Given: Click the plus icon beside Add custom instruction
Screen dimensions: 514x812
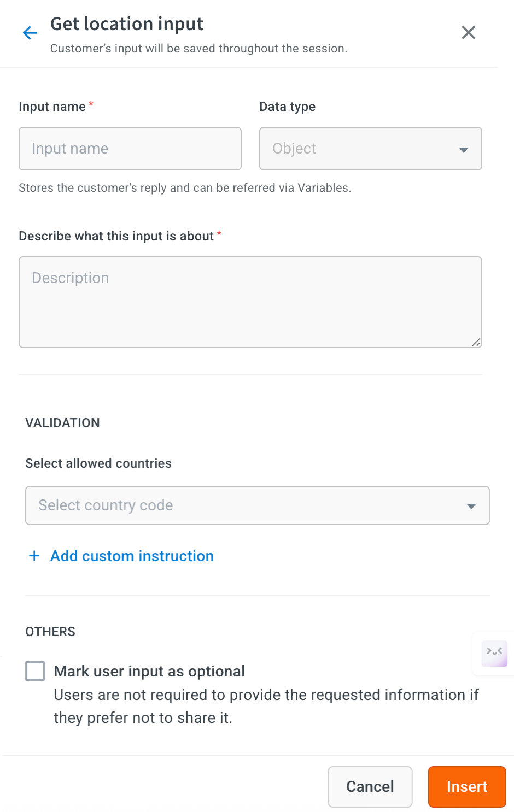Looking at the screenshot, I should click(x=34, y=556).
